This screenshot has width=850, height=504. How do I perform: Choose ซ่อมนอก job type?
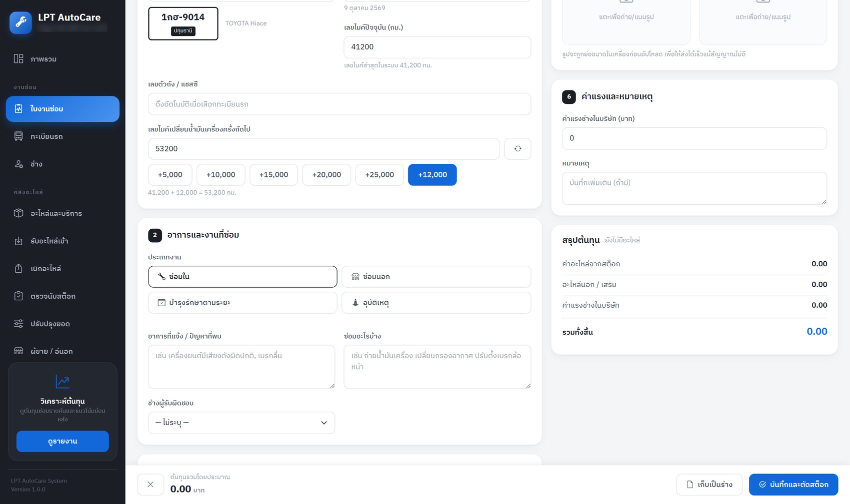436,277
